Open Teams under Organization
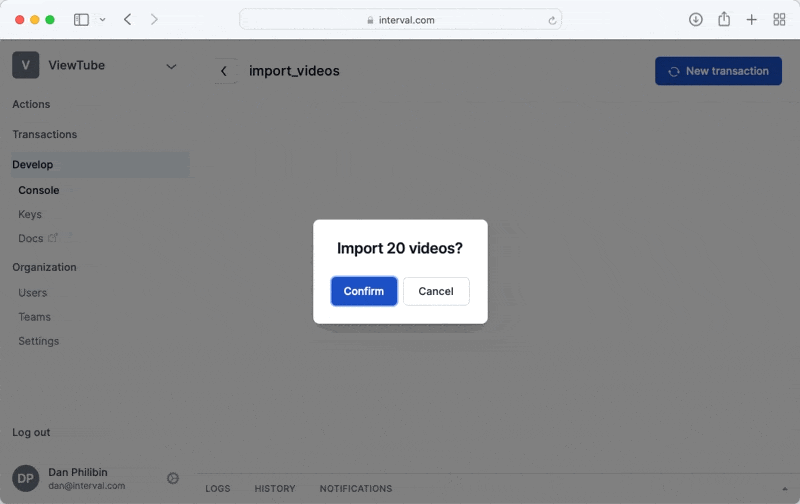Viewport: 800px width, 504px height. 35,317
